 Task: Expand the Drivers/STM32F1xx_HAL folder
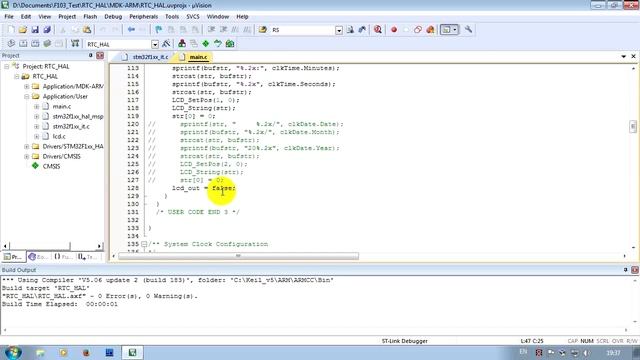pos(27,146)
